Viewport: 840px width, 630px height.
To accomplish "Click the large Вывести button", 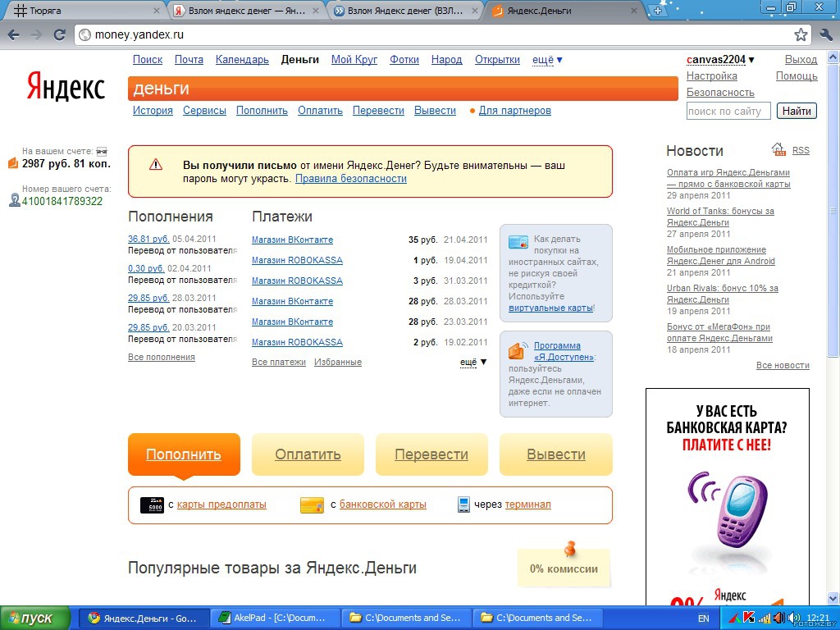I will click(556, 454).
